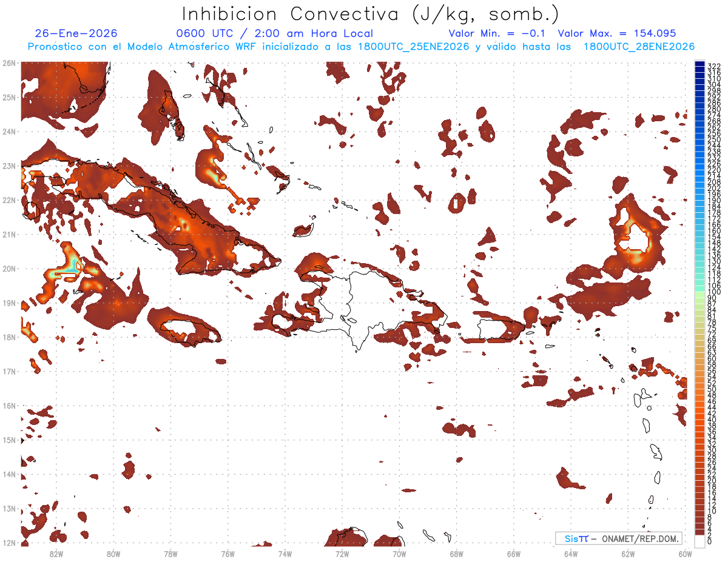Click the '74W' longitude label

pos(285,554)
